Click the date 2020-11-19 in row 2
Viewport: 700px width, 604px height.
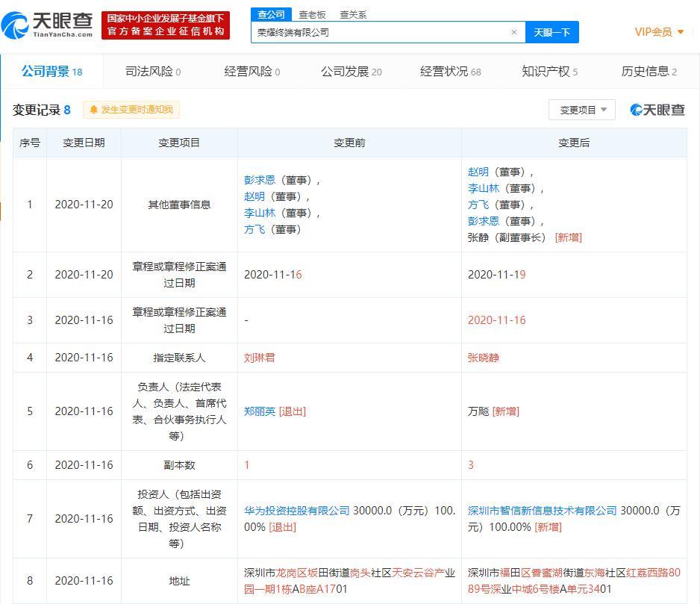click(x=497, y=275)
